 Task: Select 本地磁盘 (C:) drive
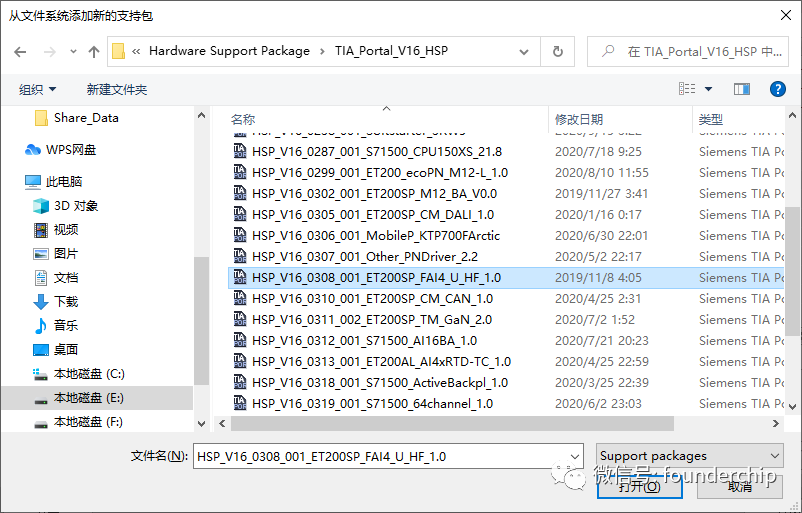(x=79, y=374)
